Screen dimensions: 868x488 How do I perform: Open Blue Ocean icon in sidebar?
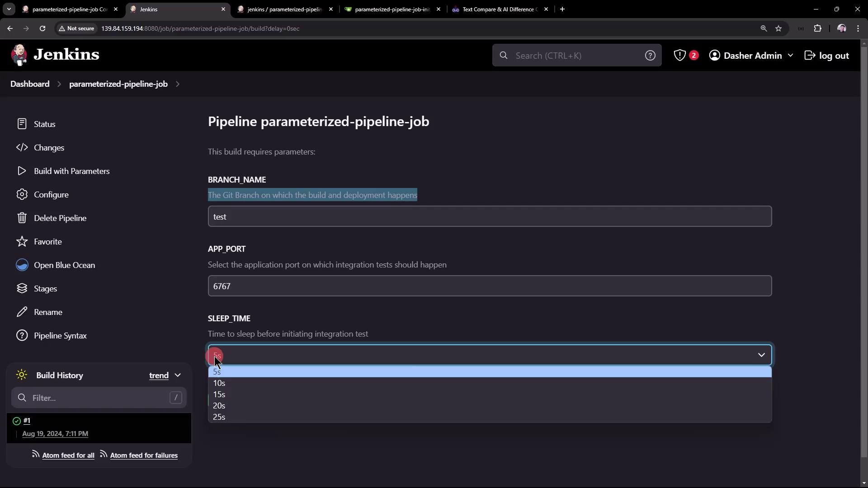pyautogui.click(x=22, y=265)
